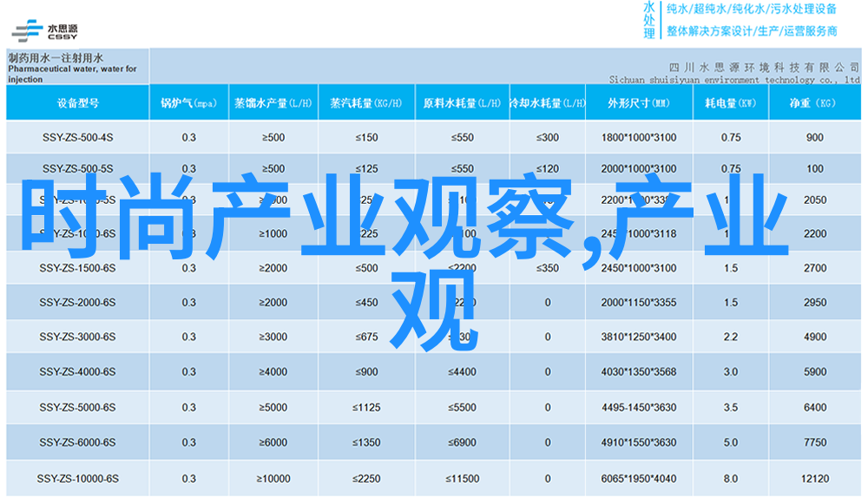Select the net weight cell 12120
Viewport: 868px width, 504px height.
click(x=814, y=479)
